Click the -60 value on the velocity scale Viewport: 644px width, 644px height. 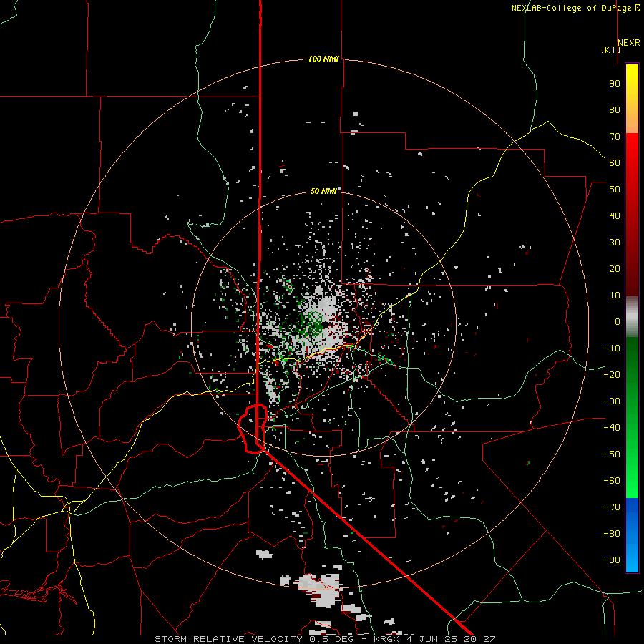pos(612,481)
